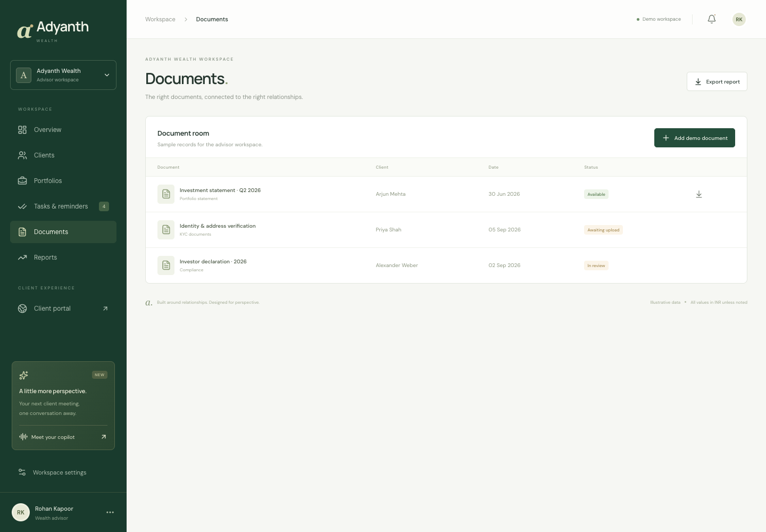Click the Investor declaration document icon
Viewport: 766px width, 532px height.
pos(166,265)
